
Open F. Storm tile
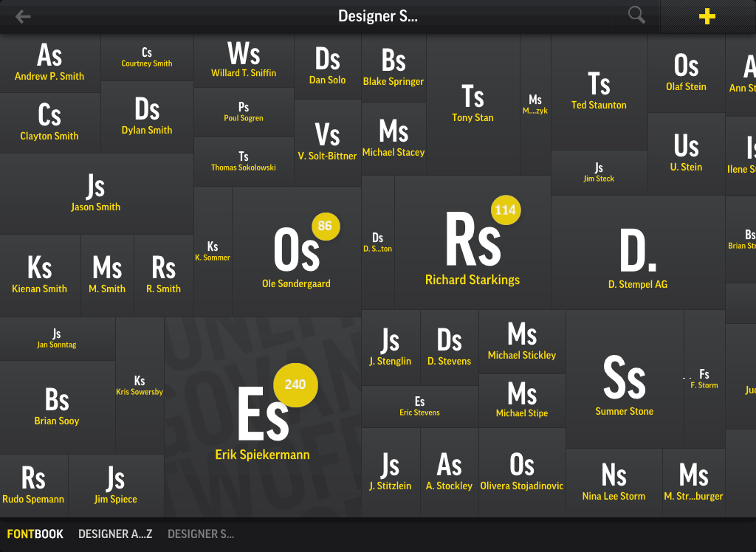pyautogui.click(x=704, y=379)
